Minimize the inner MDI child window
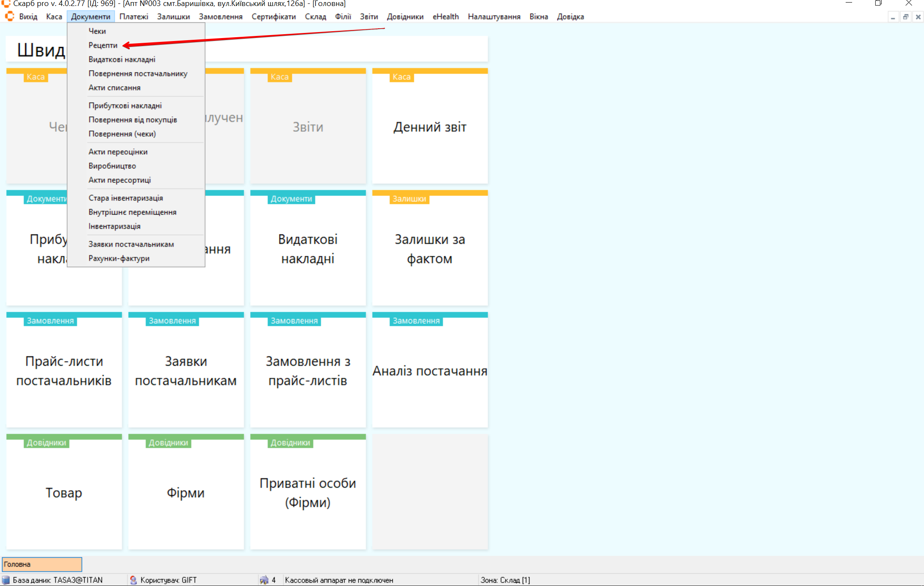Image resolution: width=924 pixels, height=586 pixels. pyautogui.click(x=893, y=17)
